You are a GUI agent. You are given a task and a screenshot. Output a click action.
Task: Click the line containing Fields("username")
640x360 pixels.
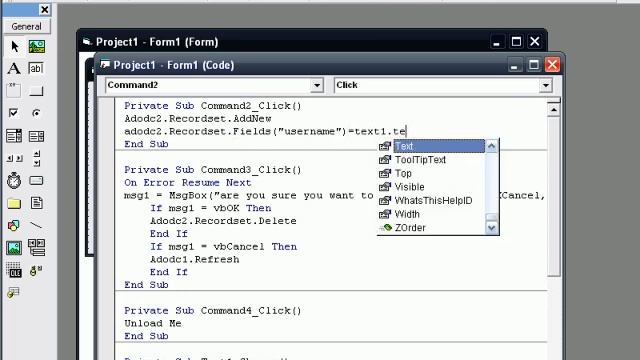coord(265,131)
